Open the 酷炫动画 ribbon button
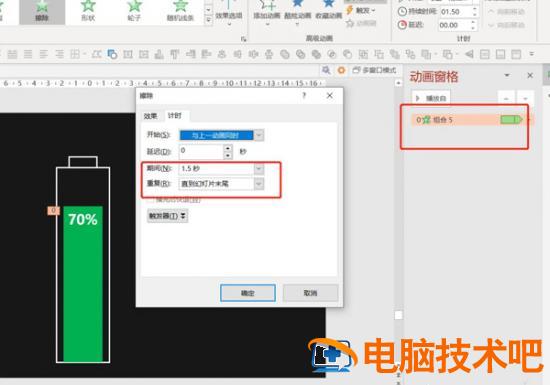The width and height of the screenshot is (550, 385). click(x=297, y=13)
